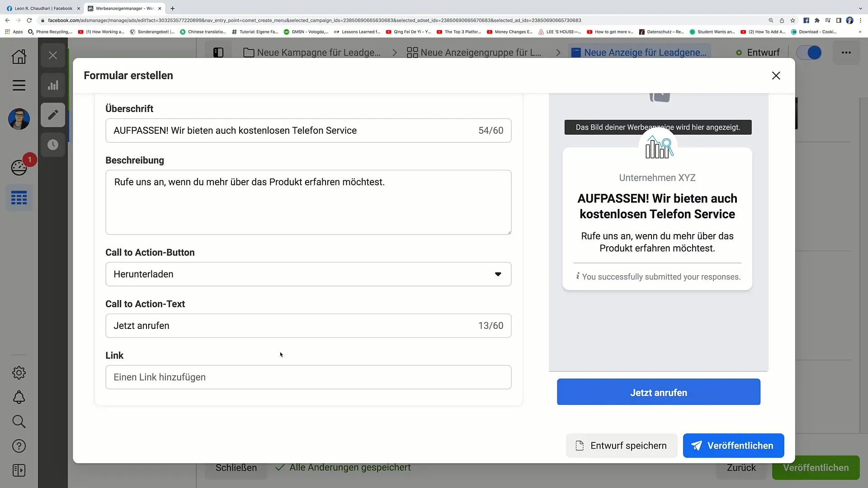
Task: Go back in browser history
Action: (x=8, y=20)
